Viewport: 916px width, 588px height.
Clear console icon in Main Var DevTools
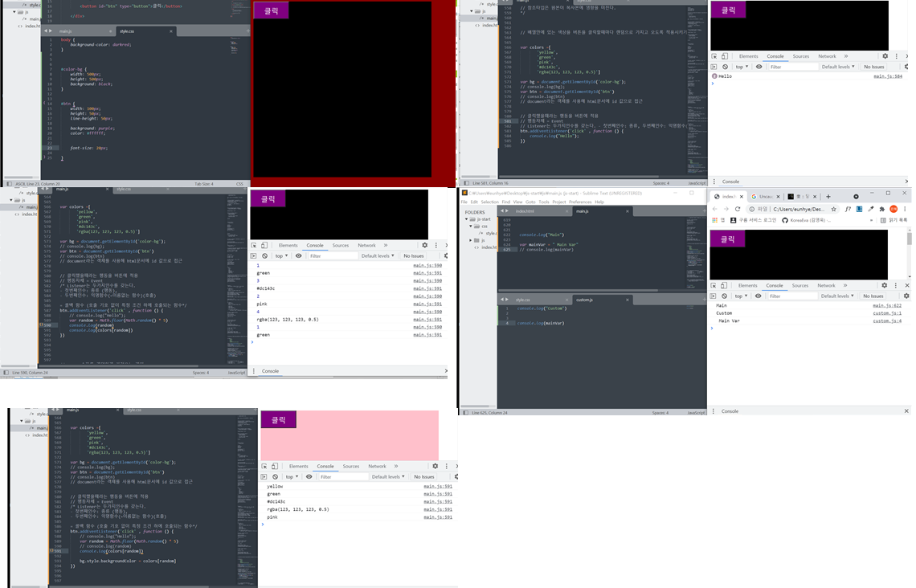click(x=725, y=296)
